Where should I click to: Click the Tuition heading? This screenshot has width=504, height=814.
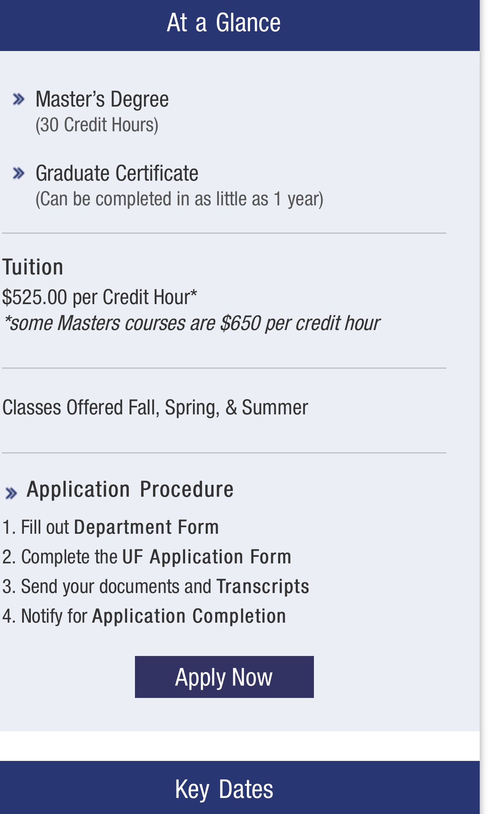click(33, 267)
